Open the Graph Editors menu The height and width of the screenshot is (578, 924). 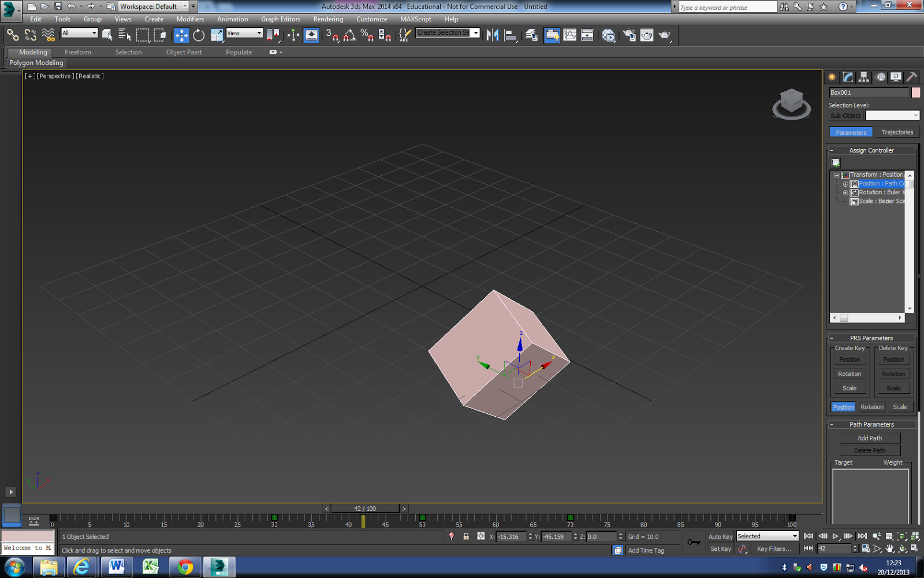(281, 19)
